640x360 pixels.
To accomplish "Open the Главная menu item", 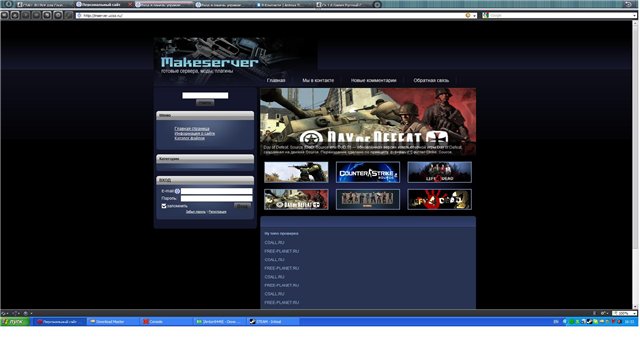I will 276,80.
